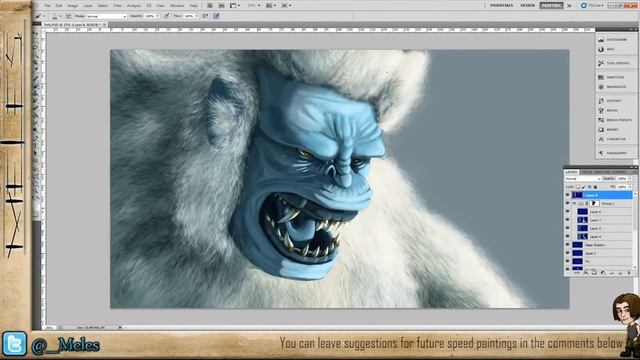Open the Arrange Documents dropdown
The height and width of the screenshot is (360, 640).
(270, 6)
